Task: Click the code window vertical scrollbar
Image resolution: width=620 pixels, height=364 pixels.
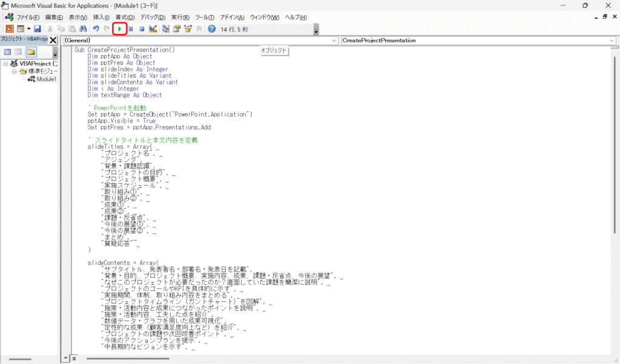Action: [x=615, y=145]
